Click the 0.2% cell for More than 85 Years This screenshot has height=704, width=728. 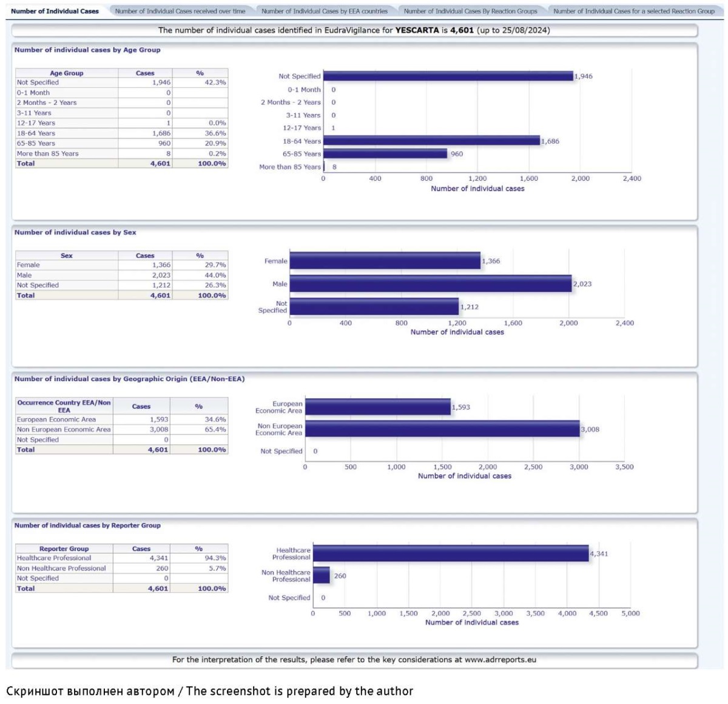tap(200, 154)
